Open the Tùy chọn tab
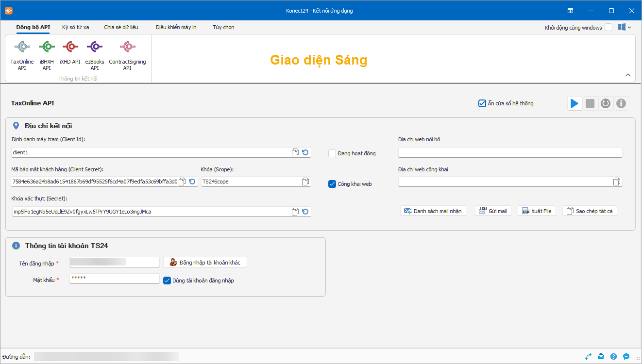Screen dimensions: 642x364 click(223, 27)
